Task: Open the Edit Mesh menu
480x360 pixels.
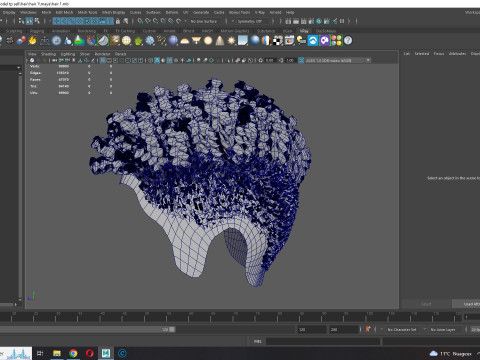Action: point(64,12)
